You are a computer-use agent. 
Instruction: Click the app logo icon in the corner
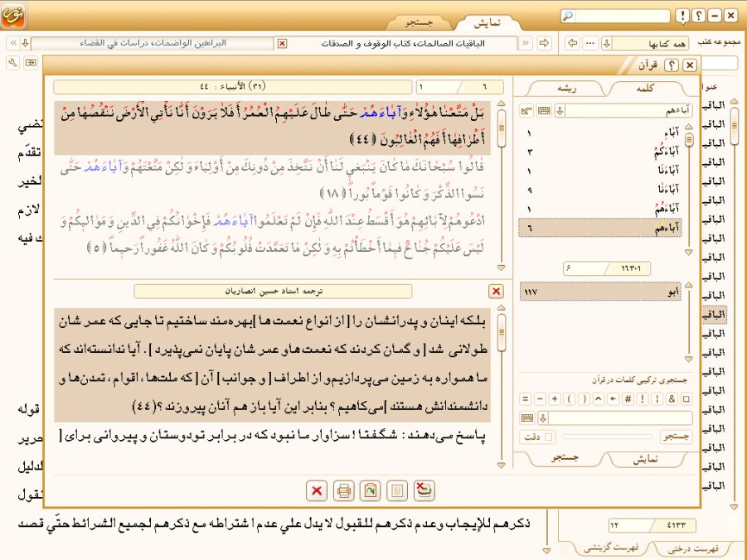click(x=14, y=15)
